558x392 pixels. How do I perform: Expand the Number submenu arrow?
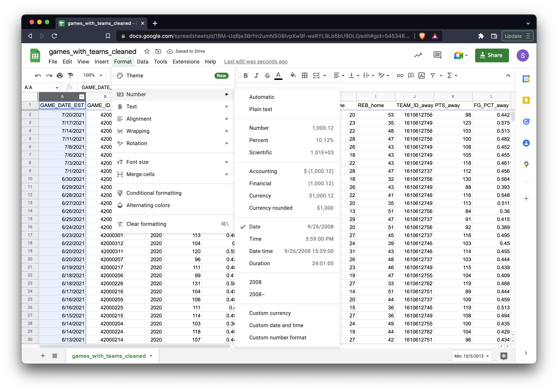[227, 94]
